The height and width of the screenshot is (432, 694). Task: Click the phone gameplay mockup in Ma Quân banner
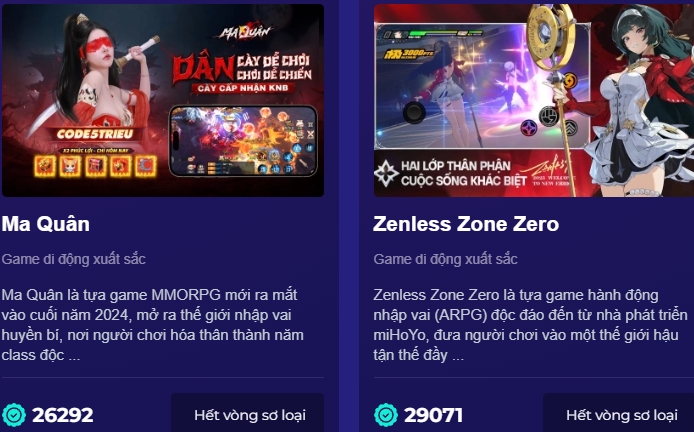coord(243,141)
